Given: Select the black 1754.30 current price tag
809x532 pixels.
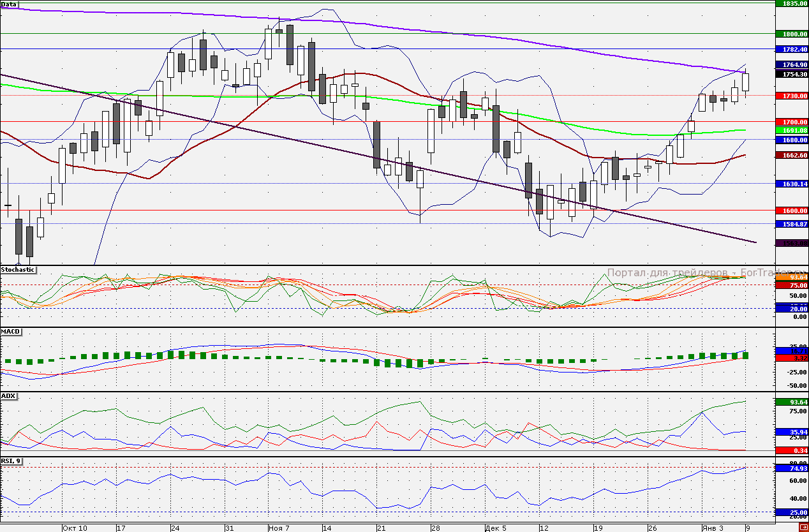Looking at the screenshot, I should coord(791,74).
